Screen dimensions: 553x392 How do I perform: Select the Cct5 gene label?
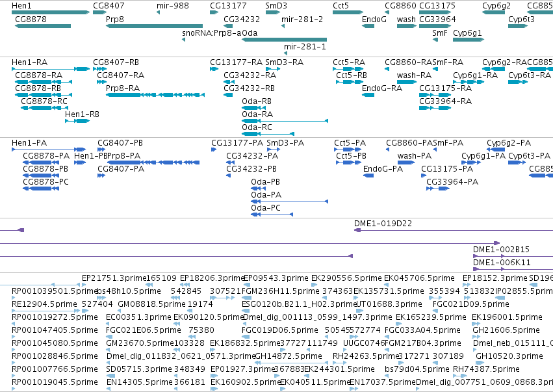pos(341,6)
